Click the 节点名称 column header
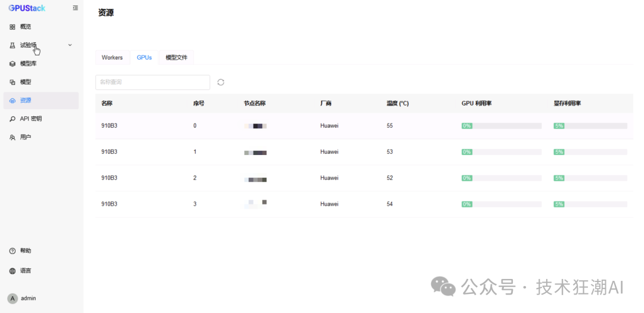Viewport: 644px width, 313px height. tap(255, 104)
